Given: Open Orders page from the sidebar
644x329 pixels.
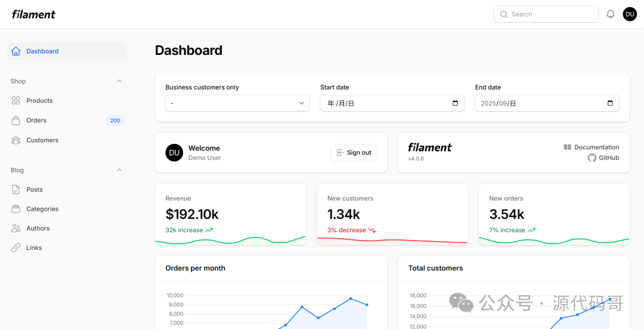Looking at the screenshot, I should (36, 121).
